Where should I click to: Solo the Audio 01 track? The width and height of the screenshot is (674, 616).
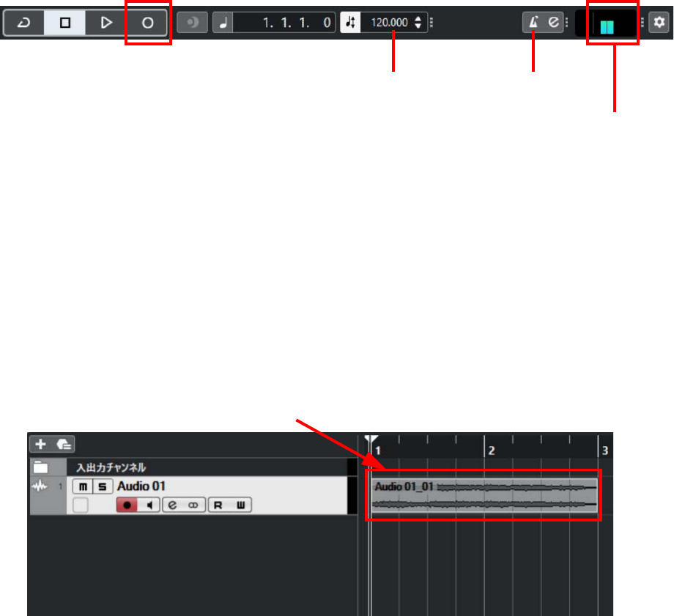[103, 486]
